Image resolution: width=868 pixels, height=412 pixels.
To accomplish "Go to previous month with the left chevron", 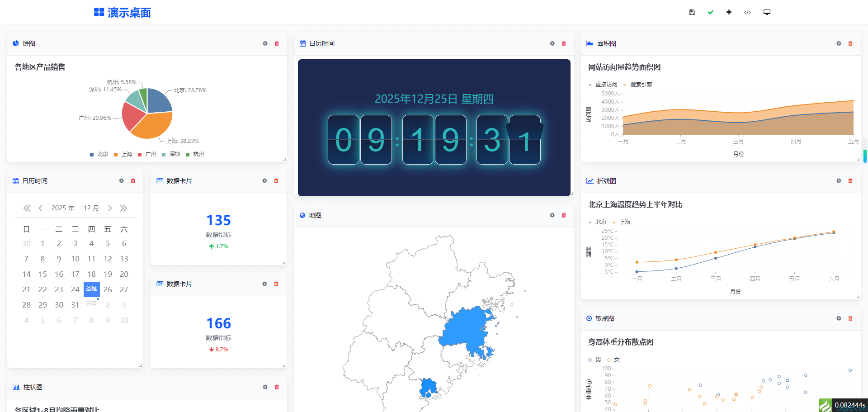I will (41, 208).
